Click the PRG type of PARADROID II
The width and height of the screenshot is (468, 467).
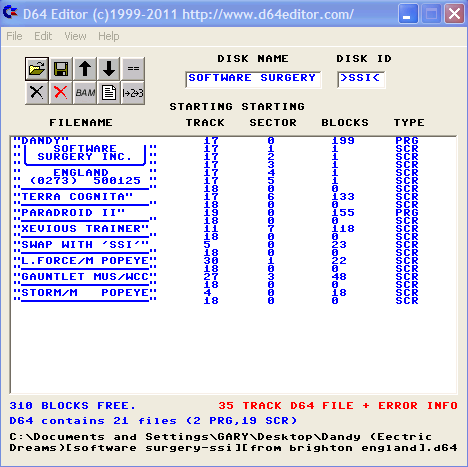407,212
